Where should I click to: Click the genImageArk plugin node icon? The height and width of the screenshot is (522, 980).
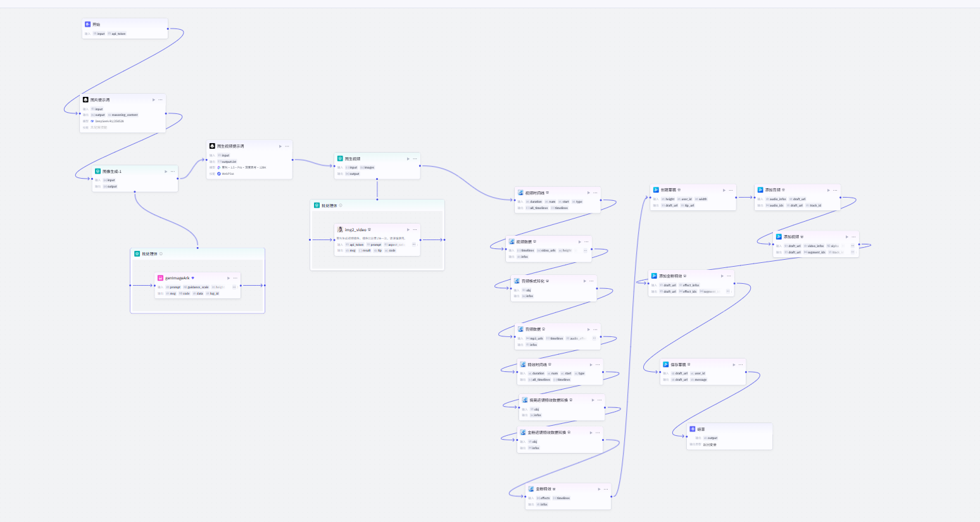(x=160, y=277)
